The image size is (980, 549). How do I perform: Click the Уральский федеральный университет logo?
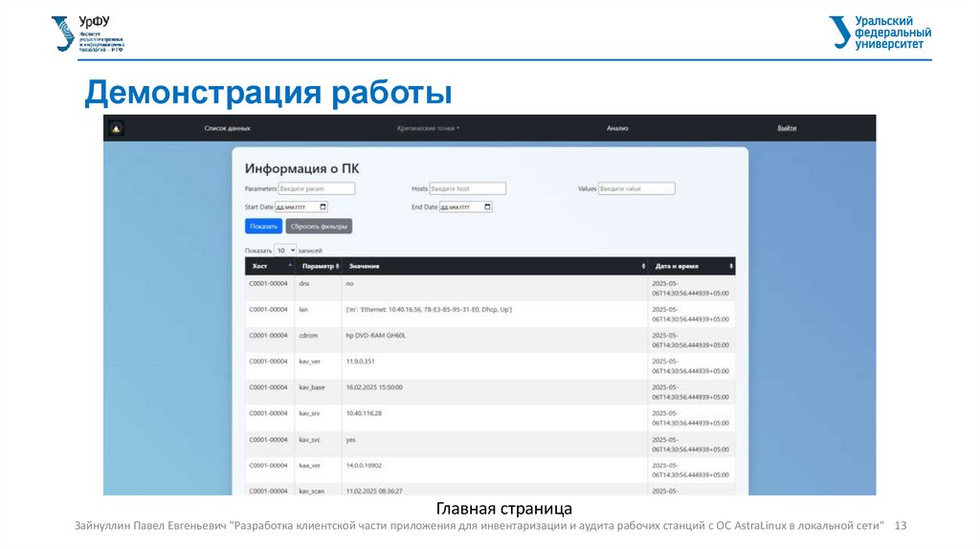pos(880,33)
